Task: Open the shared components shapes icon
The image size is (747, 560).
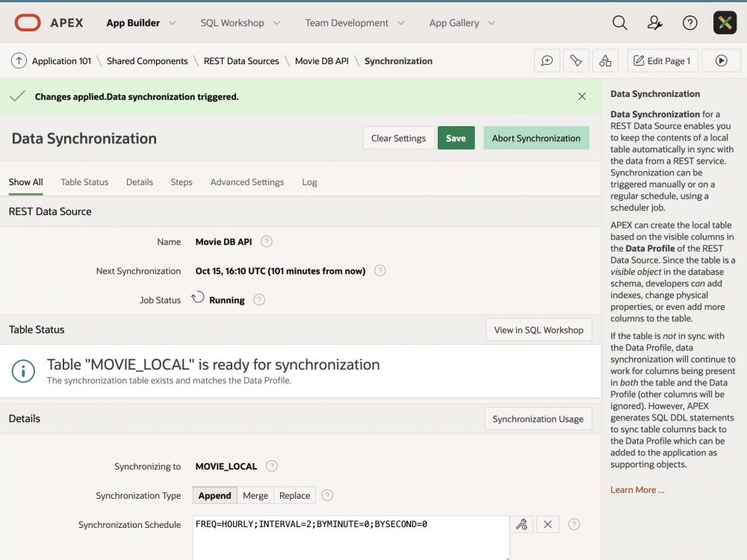Action: click(605, 61)
